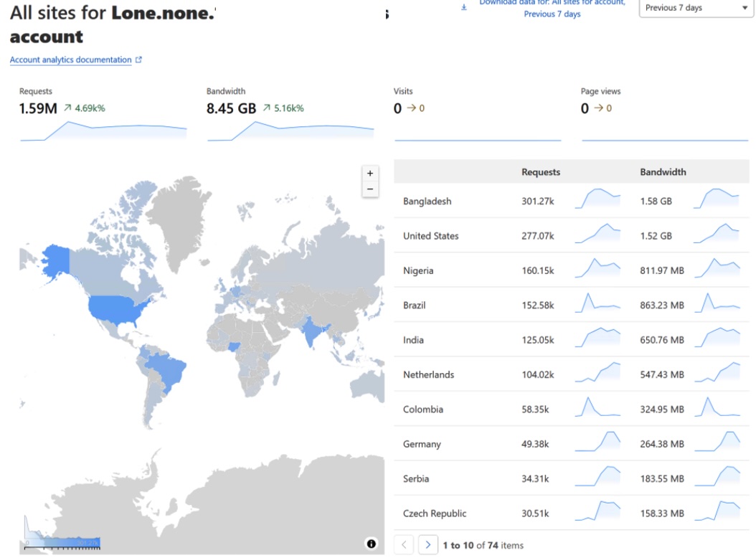Select the Serbia row name
The height and width of the screenshot is (558, 756).
pos(415,479)
